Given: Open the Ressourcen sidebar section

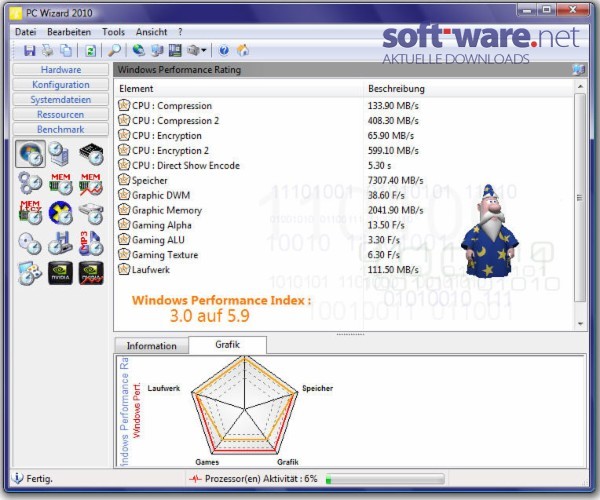Looking at the screenshot, I should [x=61, y=114].
